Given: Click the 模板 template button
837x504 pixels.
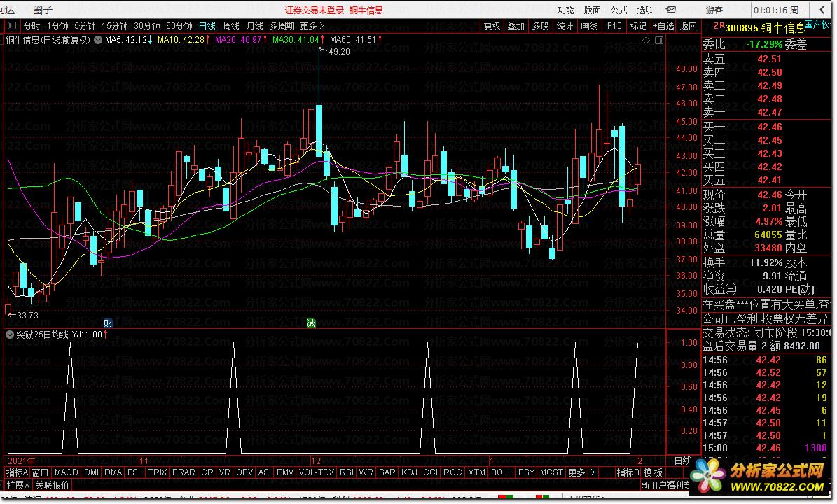Looking at the screenshot, I should pos(653,472).
